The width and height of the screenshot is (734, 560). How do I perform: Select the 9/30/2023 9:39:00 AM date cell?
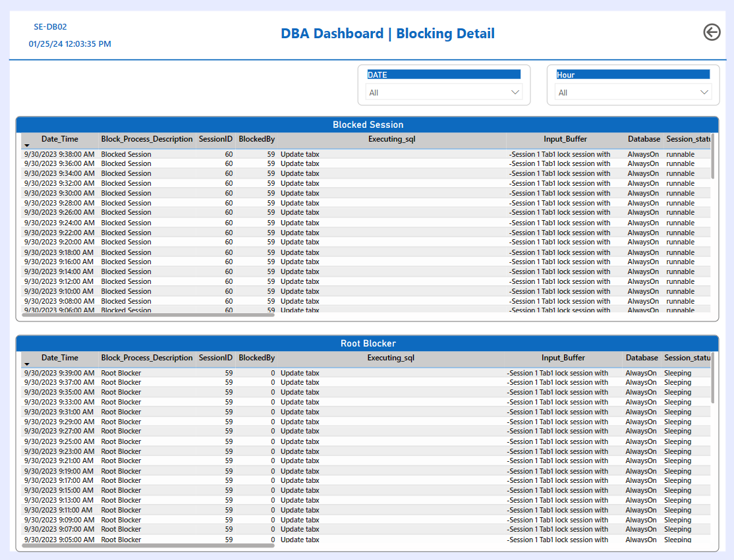[x=59, y=373]
